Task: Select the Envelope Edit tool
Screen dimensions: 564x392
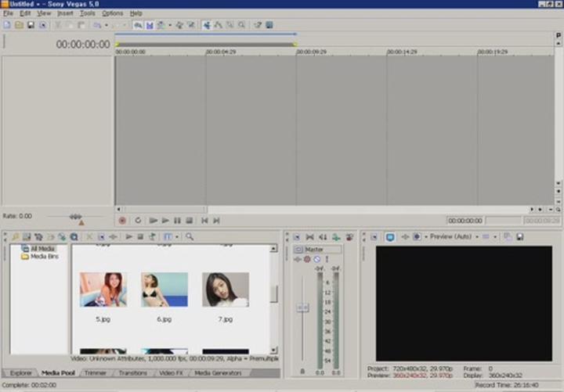Action: pos(219,25)
